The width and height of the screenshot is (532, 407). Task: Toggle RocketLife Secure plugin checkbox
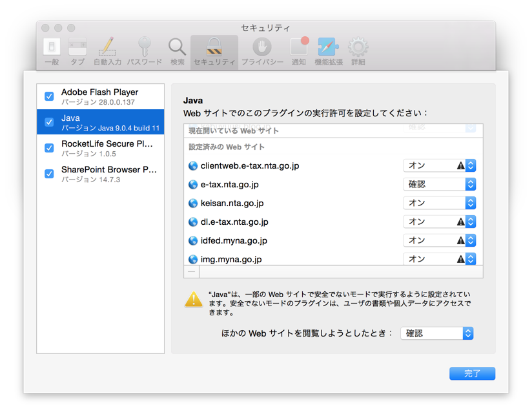click(49, 148)
